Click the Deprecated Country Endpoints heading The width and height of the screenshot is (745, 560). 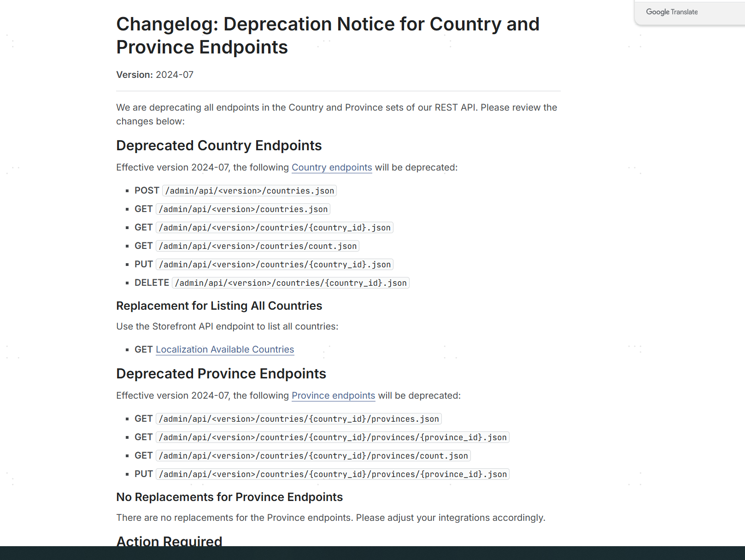pos(219,146)
